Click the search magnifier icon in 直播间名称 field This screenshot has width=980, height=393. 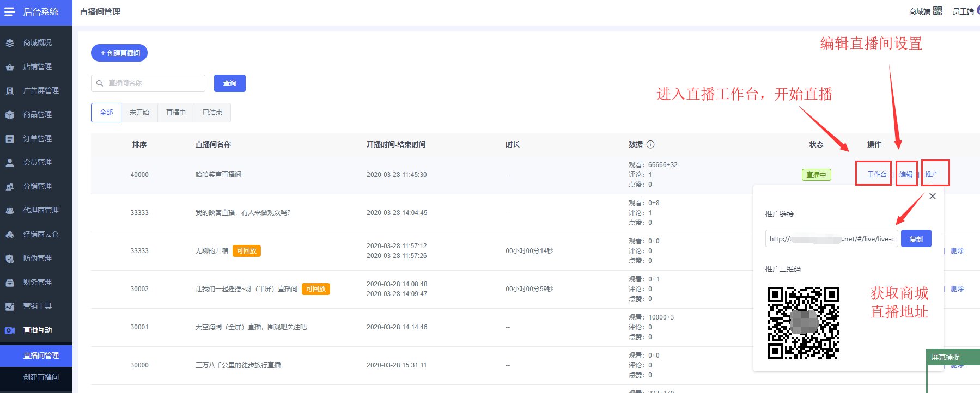click(100, 83)
